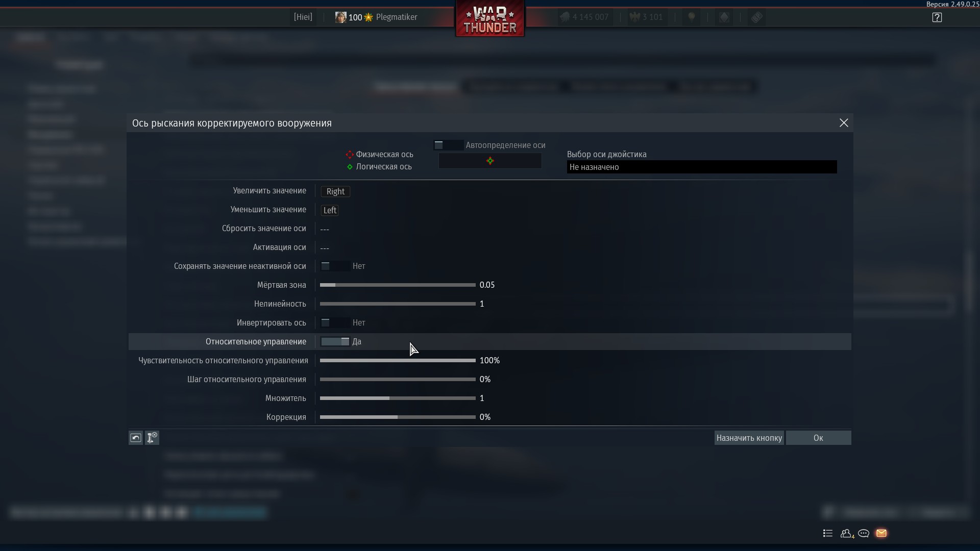
Task: Toggle Сохранять значение неактивной оси switch
Action: [334, 266]
